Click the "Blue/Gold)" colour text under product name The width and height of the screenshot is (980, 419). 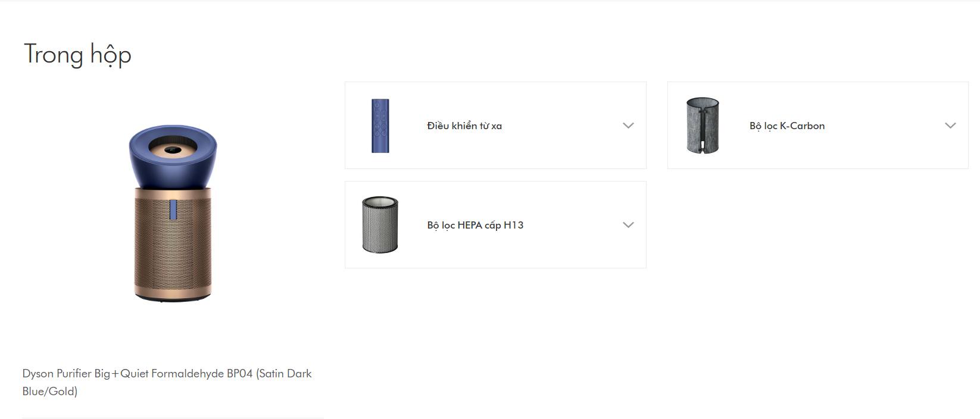(x=50, y=392)
